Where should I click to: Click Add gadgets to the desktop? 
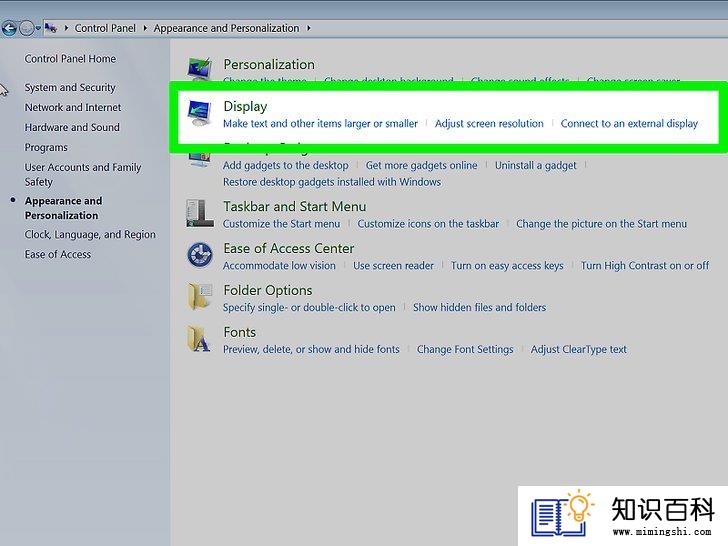286,166
